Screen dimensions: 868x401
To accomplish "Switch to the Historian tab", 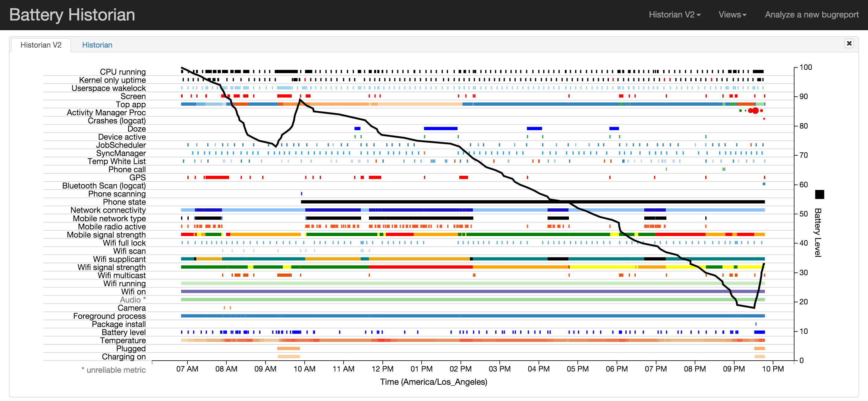I will (x=97, y=45).
